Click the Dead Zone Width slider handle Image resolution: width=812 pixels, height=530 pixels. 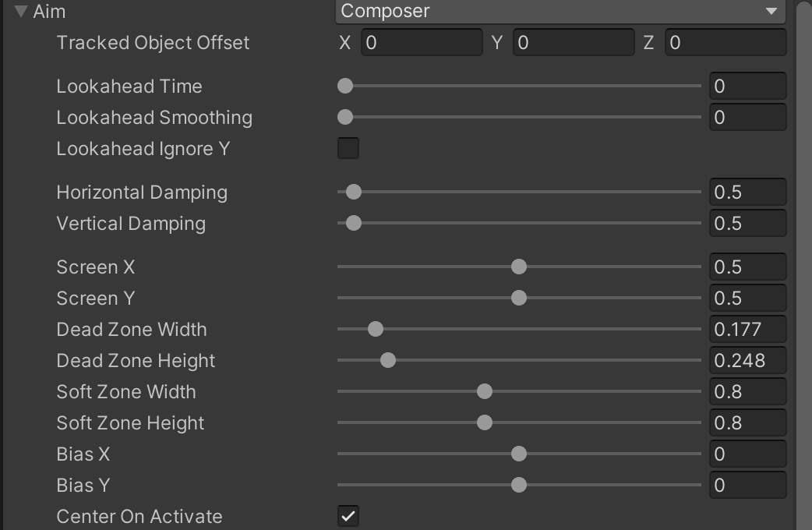[376, 329]
